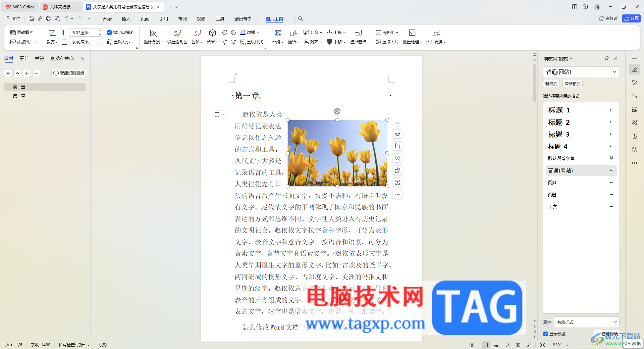Screen dimensions: 644x349
Task: Click 压缩图片 compress picture
Action: [x=387, y=42]
